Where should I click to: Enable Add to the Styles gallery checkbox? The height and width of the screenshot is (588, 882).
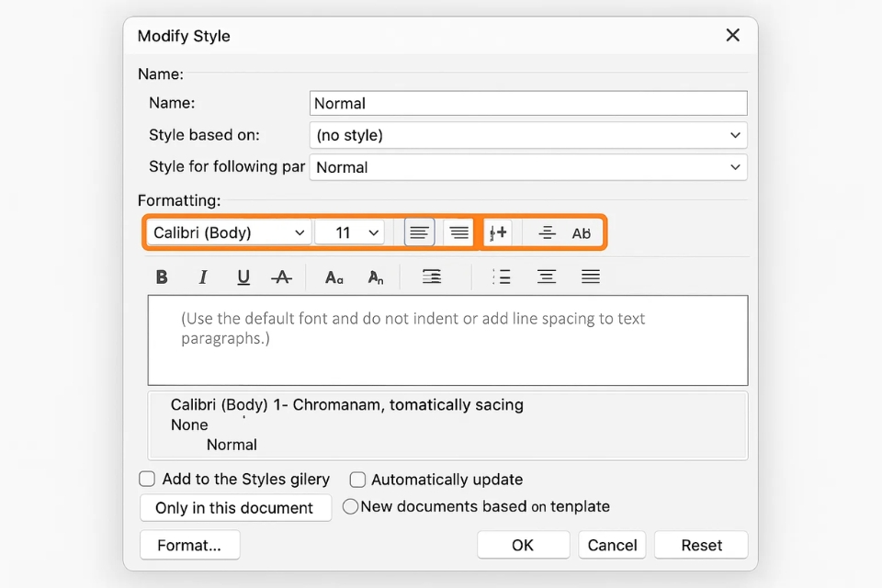click(x=147, y=479)
